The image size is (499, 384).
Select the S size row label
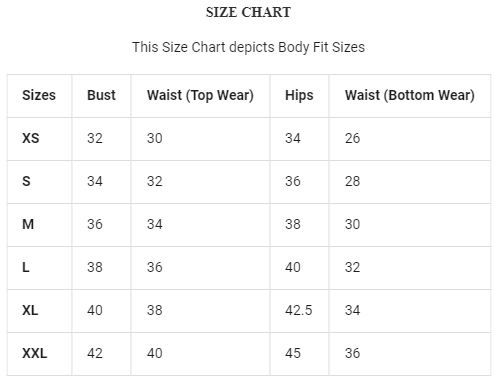pyautogui.click(x=26, y=181)
